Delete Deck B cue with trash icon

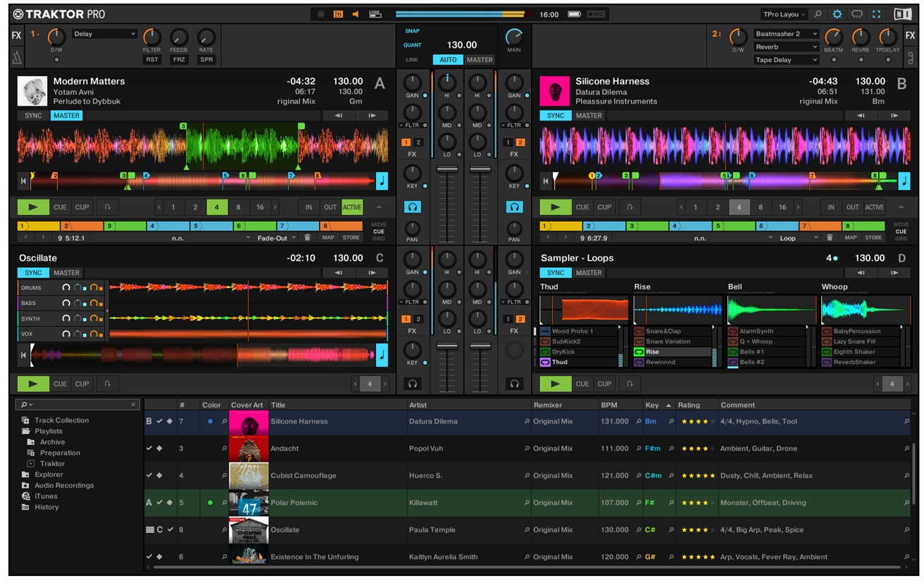pos(830,238)
